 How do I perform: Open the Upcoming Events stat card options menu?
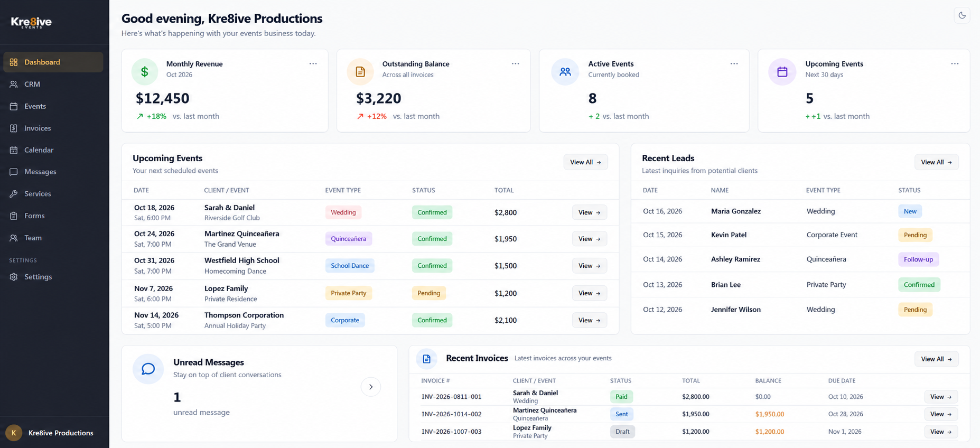(955, 64)
